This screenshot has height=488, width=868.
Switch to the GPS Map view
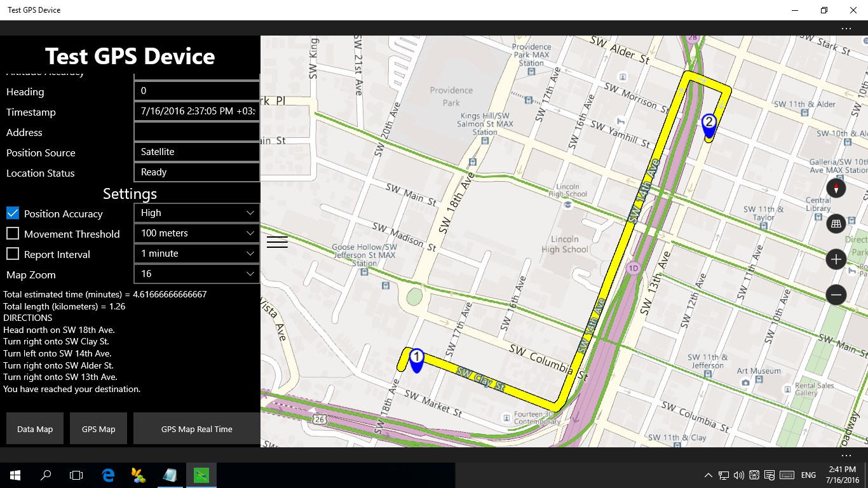[x=98, y=428]
